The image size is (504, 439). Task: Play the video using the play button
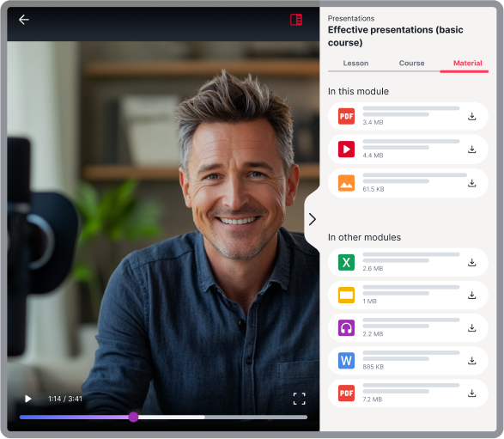[x=28, y=399]
